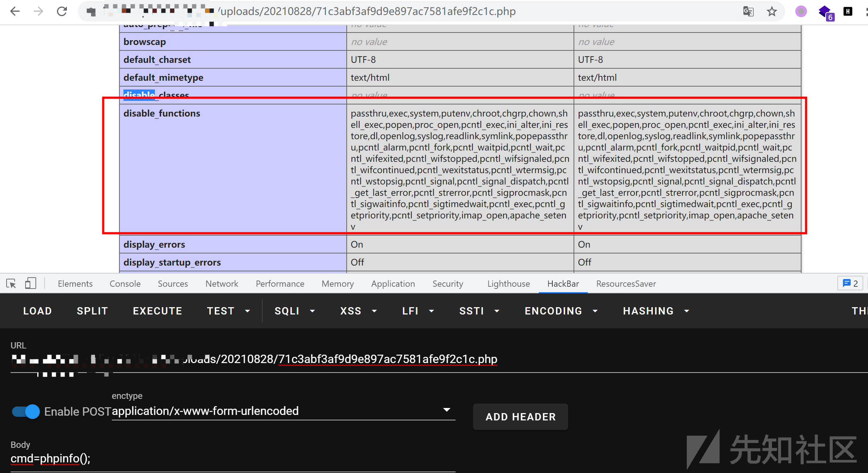Click the HackBar H extension icon
The width and height of the screenshot is (868, 473).
coord(848,11)
